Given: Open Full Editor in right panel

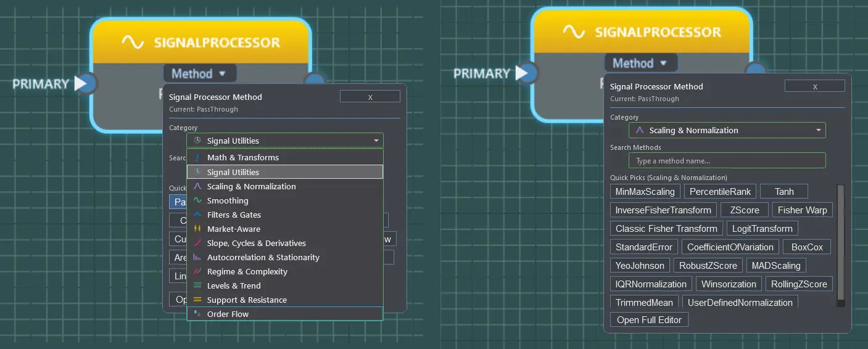Looking at the screenshot, I should (x=649, y=320).
